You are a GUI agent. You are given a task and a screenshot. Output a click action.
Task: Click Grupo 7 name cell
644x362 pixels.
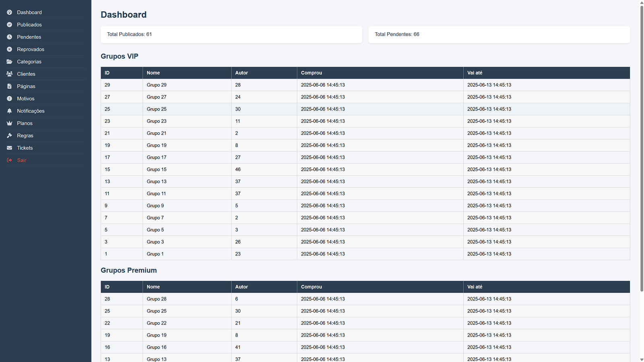click(x=187, y=218)
